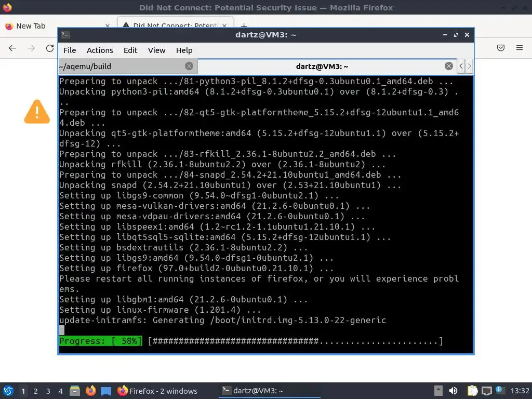The width and height of the screenshot is (532, 399).
Task: Click 'Setting up libspeex1:amd64' line
Action: coord(217,227)
